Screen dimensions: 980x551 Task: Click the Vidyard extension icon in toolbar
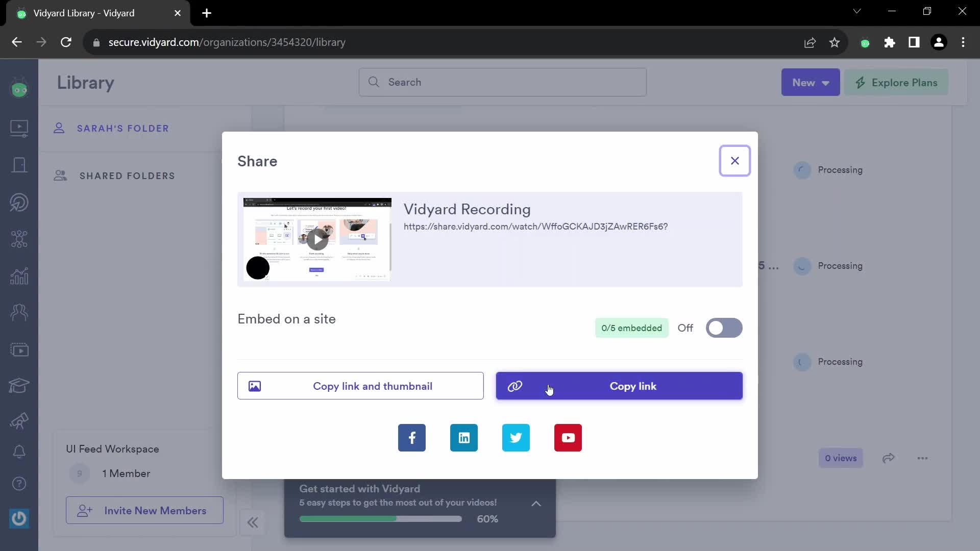coord(865,43)
